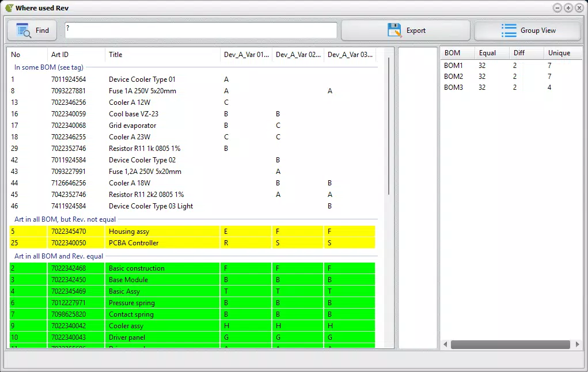Click the right scroll arrow in BOM panel
The image size is (588, 372).
[x=578, y=344]
